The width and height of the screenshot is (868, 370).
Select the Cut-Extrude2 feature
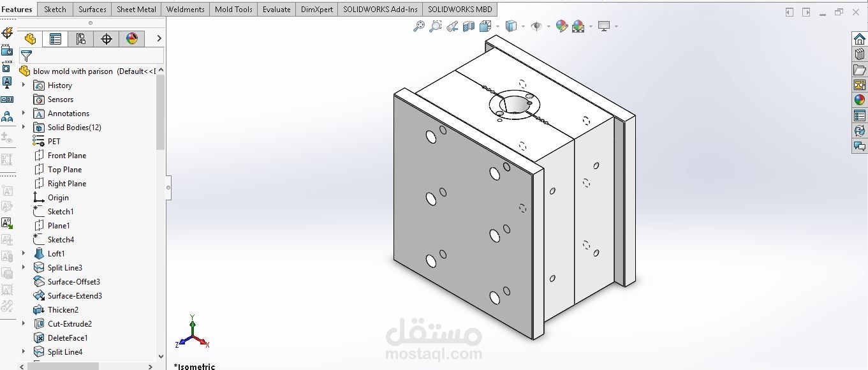(x=63, y=324)
